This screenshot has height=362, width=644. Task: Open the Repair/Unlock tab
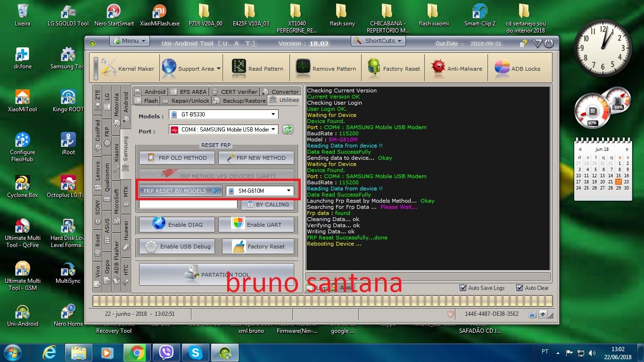185,100
